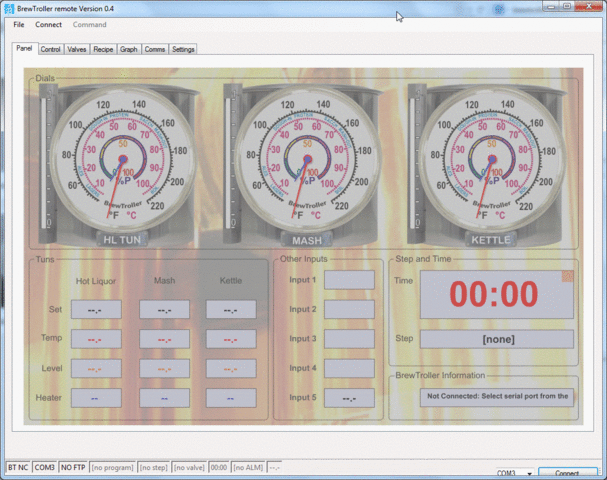
Task: Click the NO FTP status indicator
Action: (x=72, y=467)
